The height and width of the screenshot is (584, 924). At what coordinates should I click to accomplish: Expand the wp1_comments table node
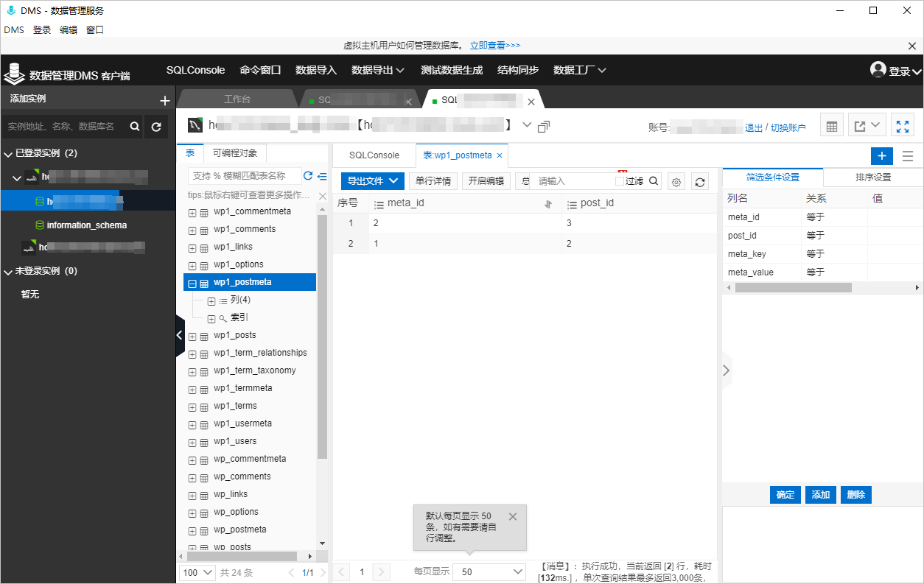192,230
